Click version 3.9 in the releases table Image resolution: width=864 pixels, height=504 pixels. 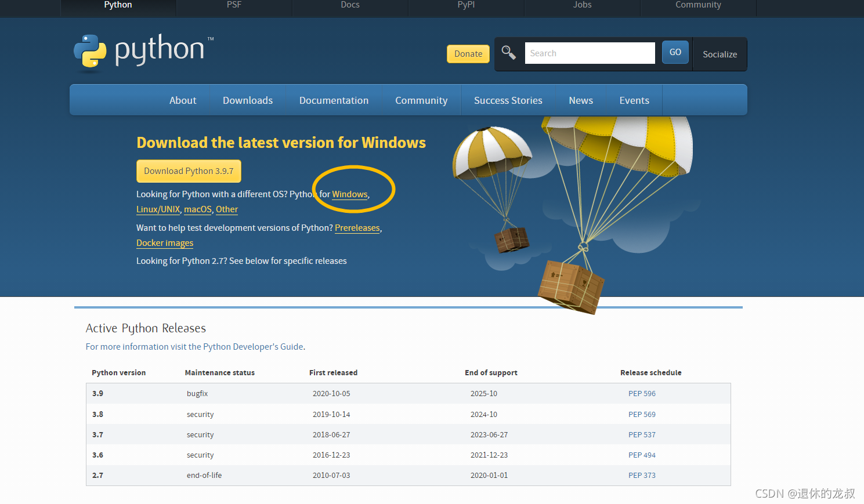(97, 394)
